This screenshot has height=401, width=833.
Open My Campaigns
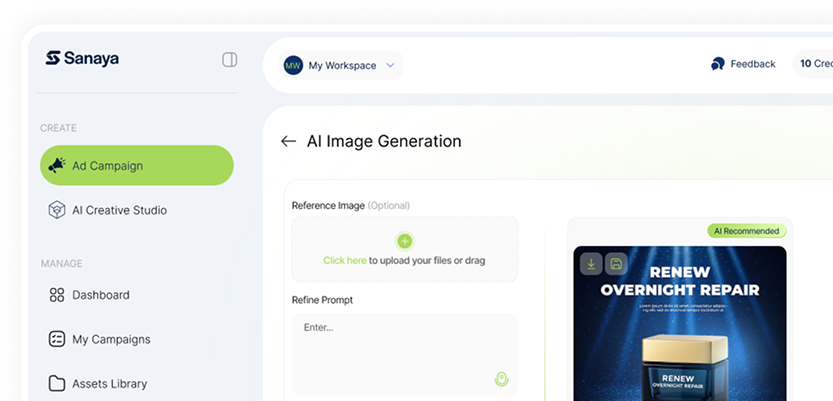coord(99,339)
